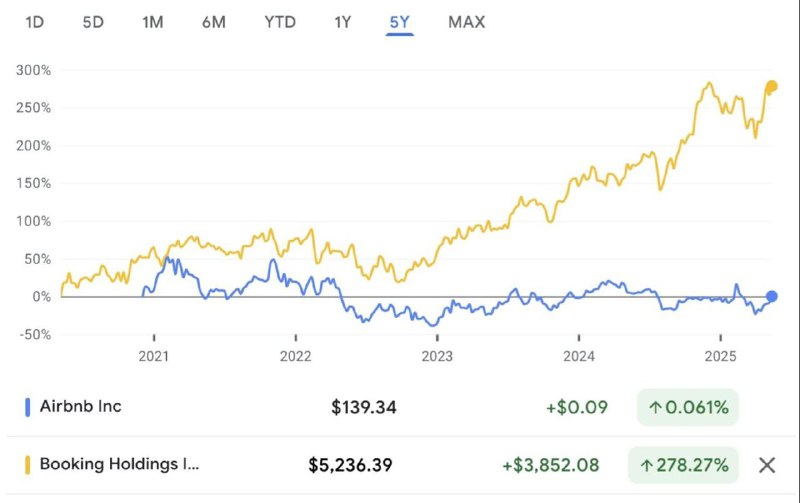
Task: Select the 5D time range tab
Action: pyautogui.click(x=93, y=22)
